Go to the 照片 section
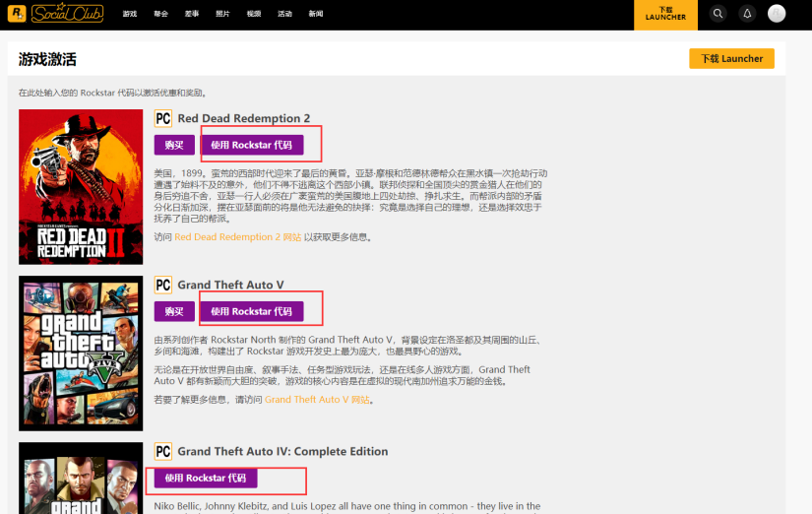812x514 pixels. tap(222, 14)
